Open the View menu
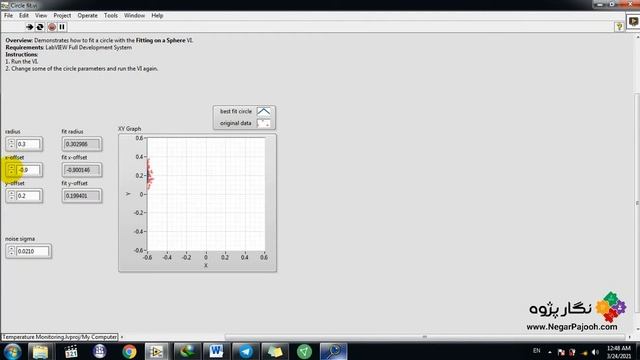Screen dimensions: 640x360 (x=41, y=16)
